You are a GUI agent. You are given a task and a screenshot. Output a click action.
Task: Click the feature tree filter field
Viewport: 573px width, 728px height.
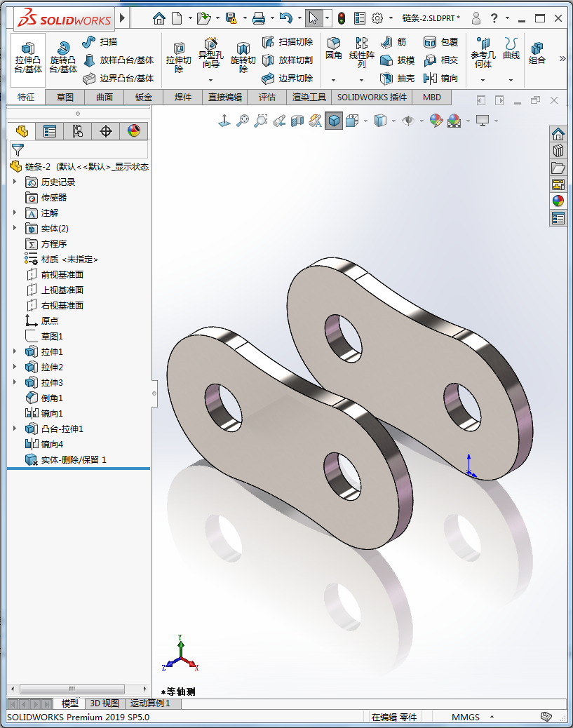[79, 150]
